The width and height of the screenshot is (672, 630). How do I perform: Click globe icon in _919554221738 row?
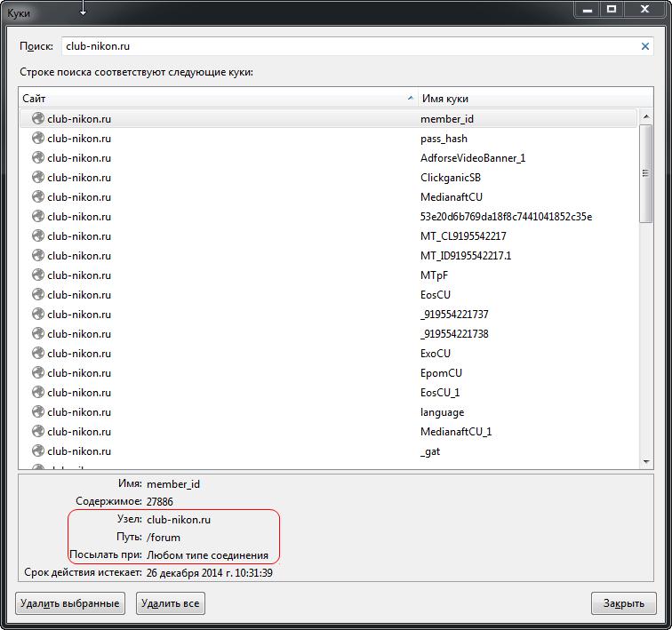pyautogui.click(x=38, y=333)
